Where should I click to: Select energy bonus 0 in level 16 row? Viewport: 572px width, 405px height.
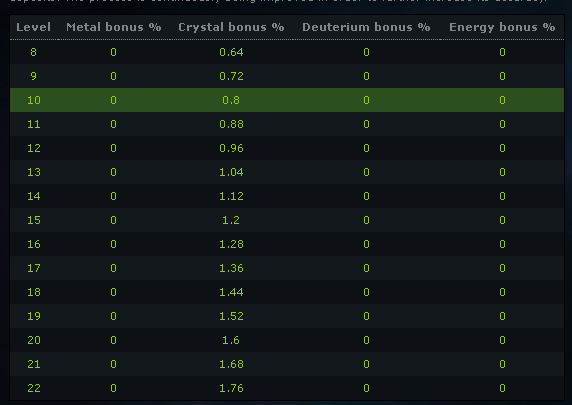click(x=502, y=244)
